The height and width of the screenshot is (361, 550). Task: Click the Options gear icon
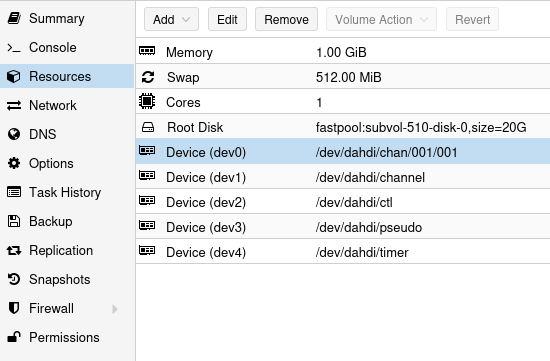pyautogui.click(x=14, y=163)
